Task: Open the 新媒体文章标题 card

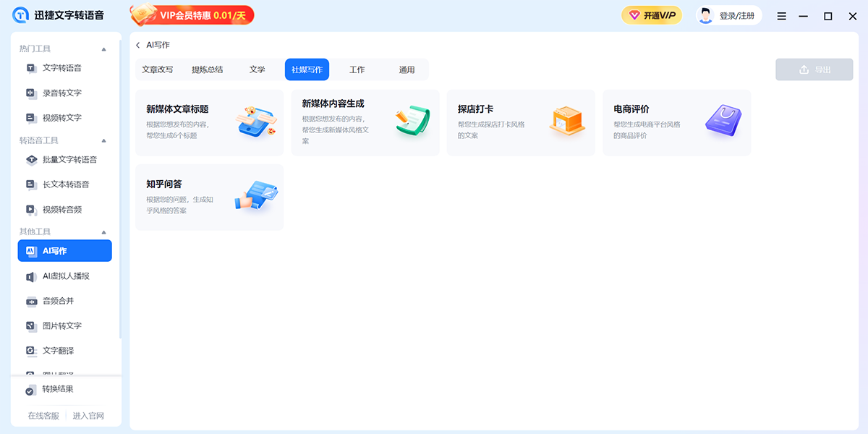Action: point(209,122)
